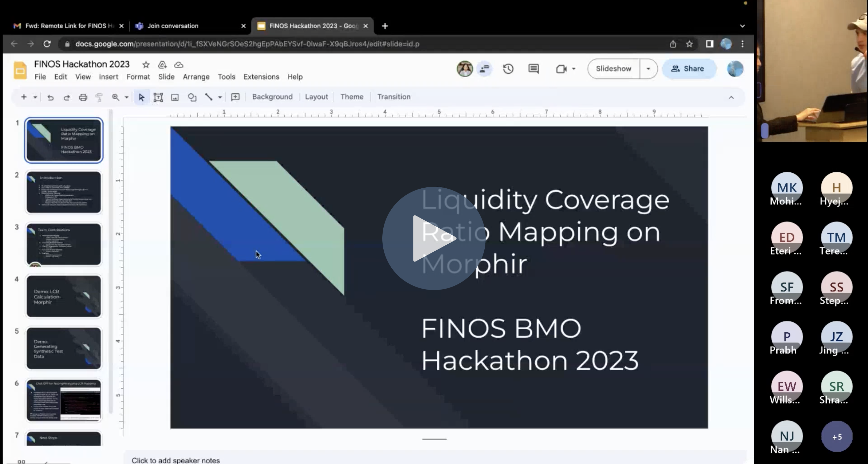Switch to the Fwd: Remote Link Gmail tab

click(x=68, y=26)
